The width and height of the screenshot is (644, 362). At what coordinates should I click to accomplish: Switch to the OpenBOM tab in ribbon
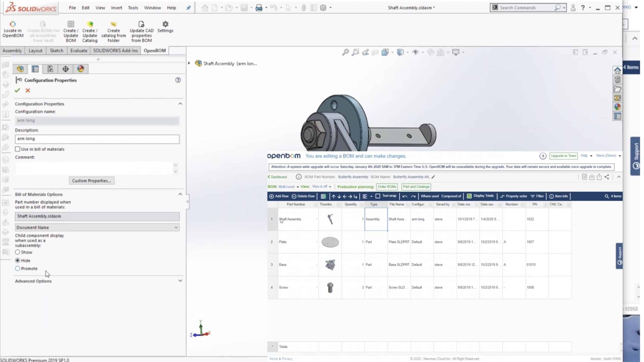(154, 50)
